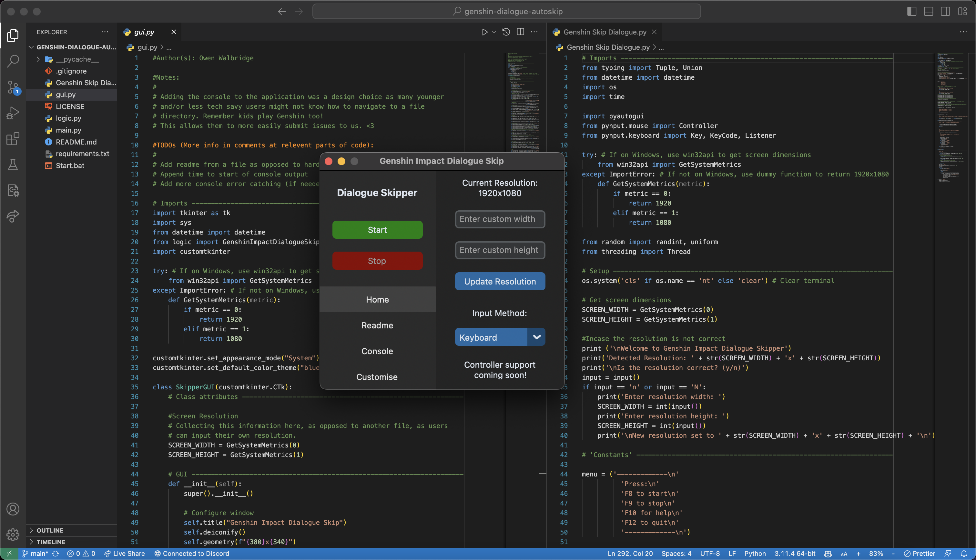This screenshot has width=976, height=560.
Task: Switch to the Genshin Skip Dialogue.py tab
Action: pos(604,32)
